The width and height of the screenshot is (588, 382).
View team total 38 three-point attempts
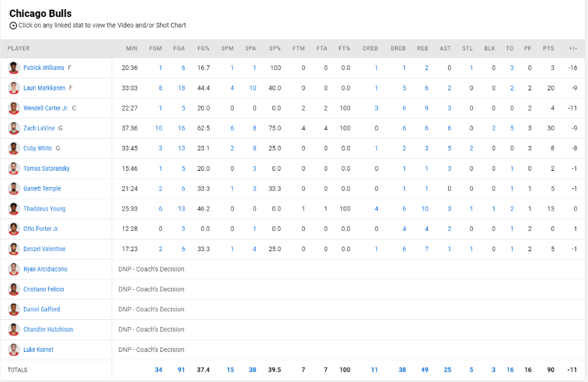coord(253,370)
